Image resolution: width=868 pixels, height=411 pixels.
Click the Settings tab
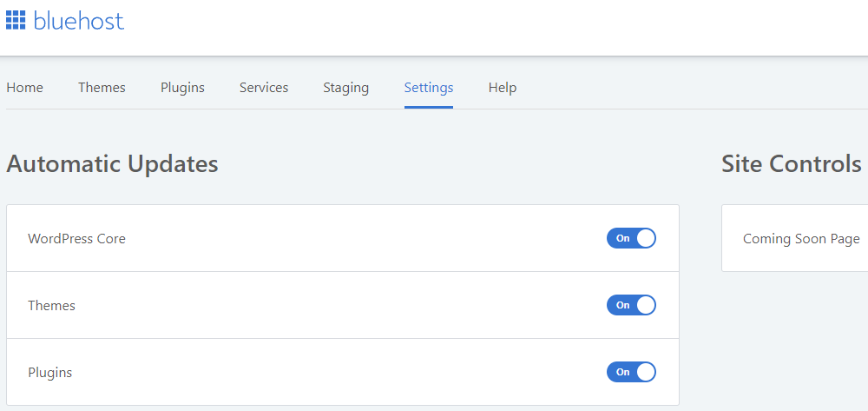click(429, 88)
